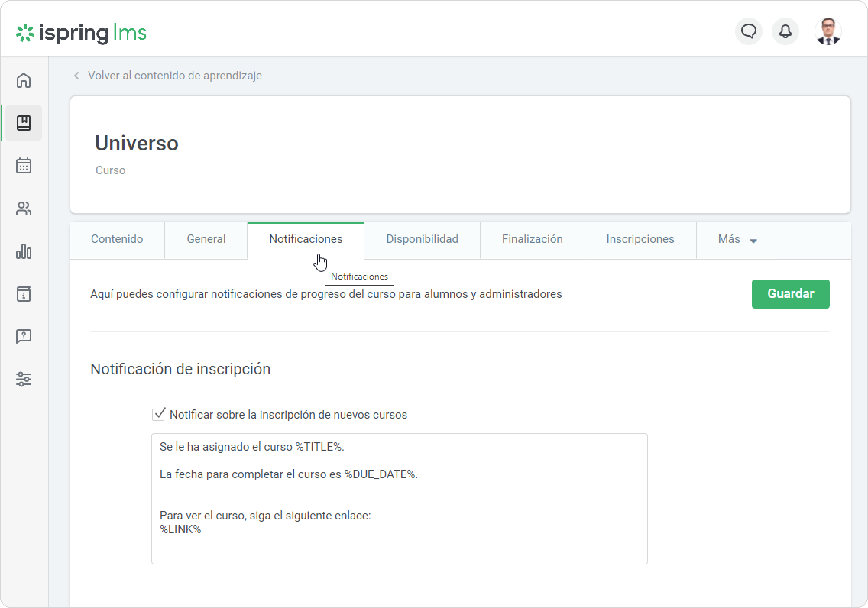
Task: Switch to the Contenido tab
Action: [x=117, y=239]
